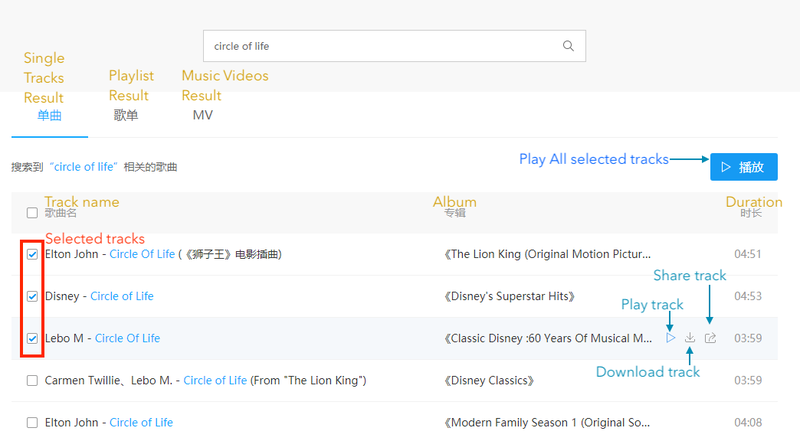The width and height of the screenshot is (800, 441).
Task: Open Modern Family Season 1 album link
Action: pyautogui.click(x=547, y=422)
